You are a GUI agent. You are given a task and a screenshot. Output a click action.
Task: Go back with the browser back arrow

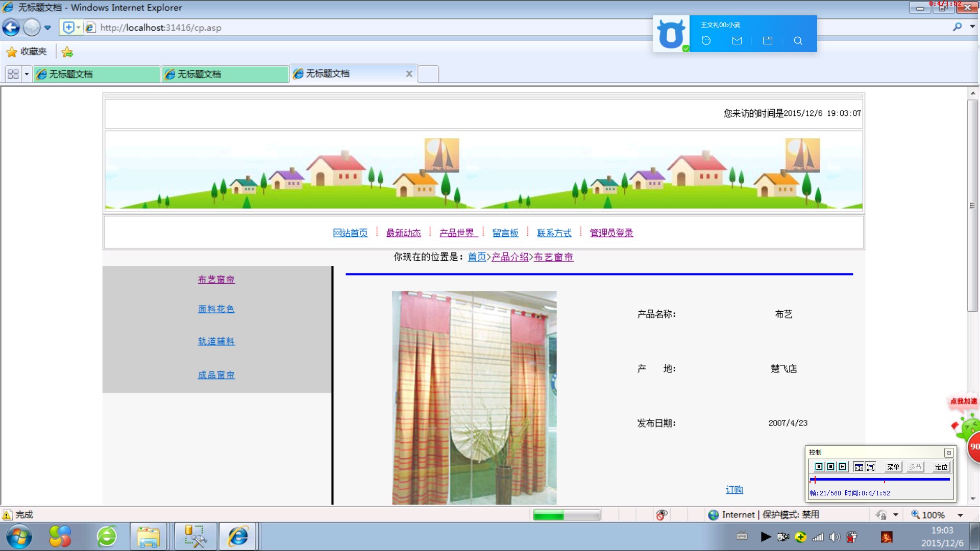11,28
